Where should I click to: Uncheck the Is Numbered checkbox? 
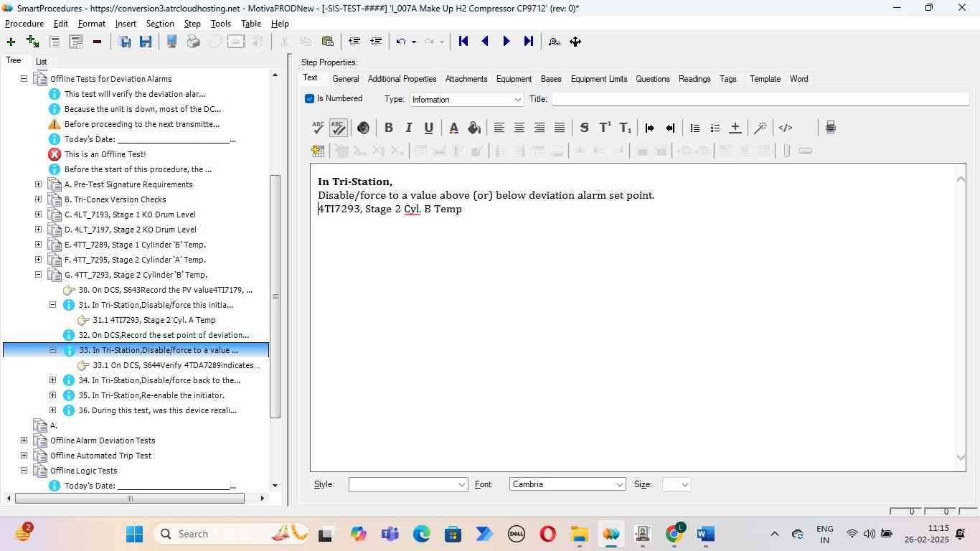pyautogui.click(x=309, y=98)
